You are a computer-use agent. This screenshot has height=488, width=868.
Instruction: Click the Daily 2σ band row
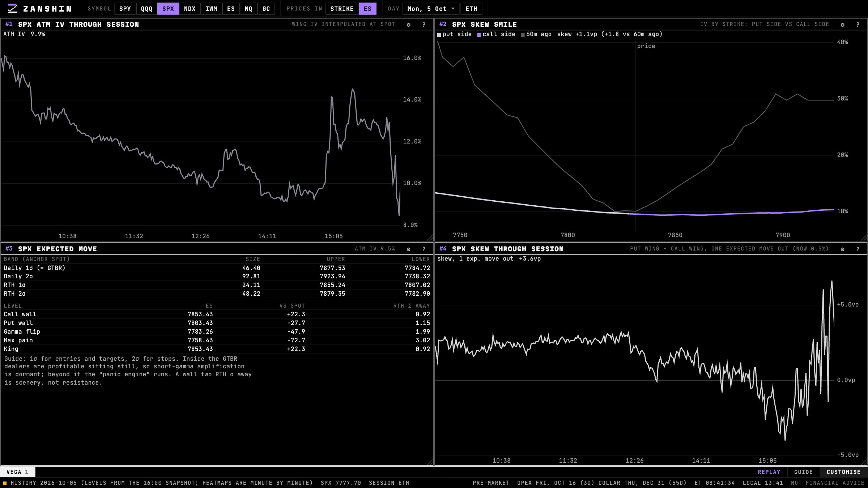coord(217,277)
